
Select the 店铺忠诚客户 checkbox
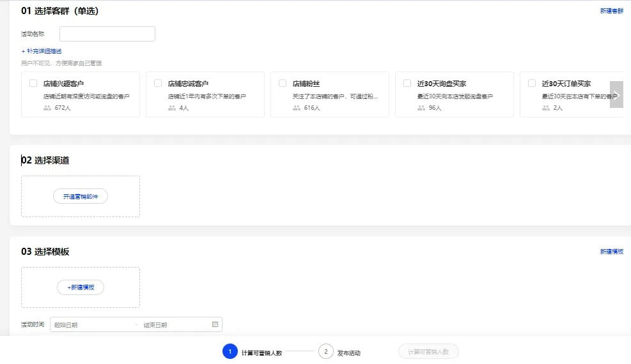pyautogui.click(x=158, y=83)
